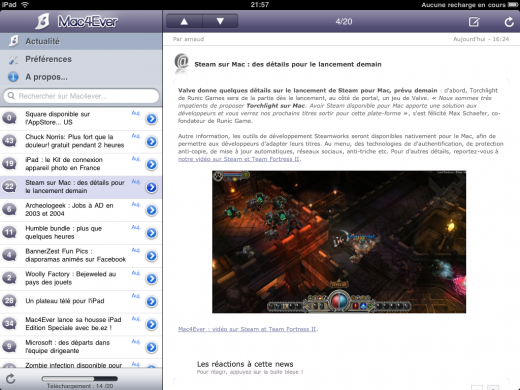
Task: Tap comment bubble 22 beside Steam article
Action: click(9, 187)
